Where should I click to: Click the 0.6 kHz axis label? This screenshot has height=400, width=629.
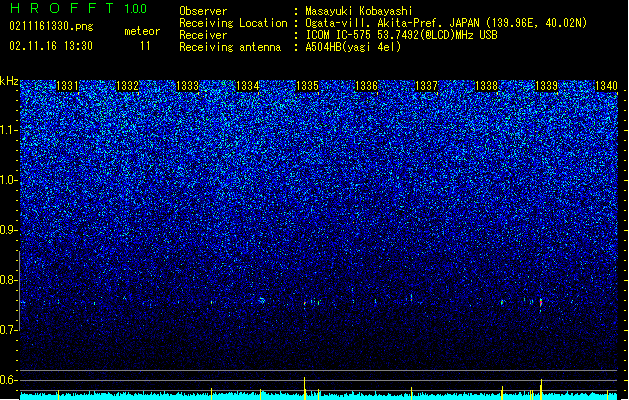(8, 380)
